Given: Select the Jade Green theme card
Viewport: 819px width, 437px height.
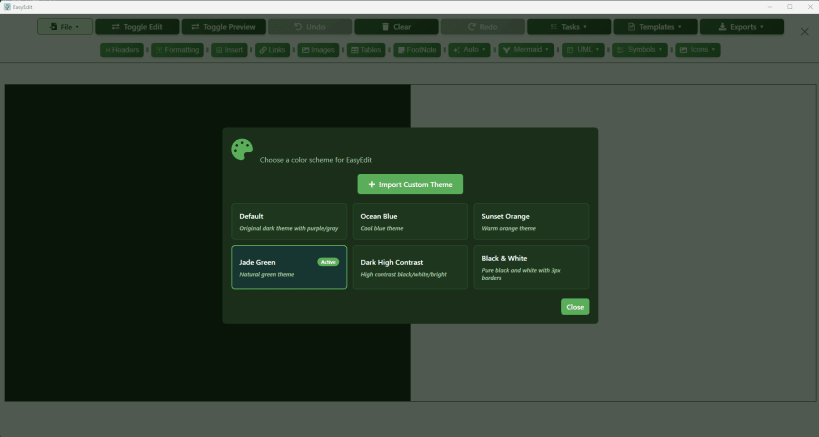Looking at the screenshot, I should coord(289,267).
